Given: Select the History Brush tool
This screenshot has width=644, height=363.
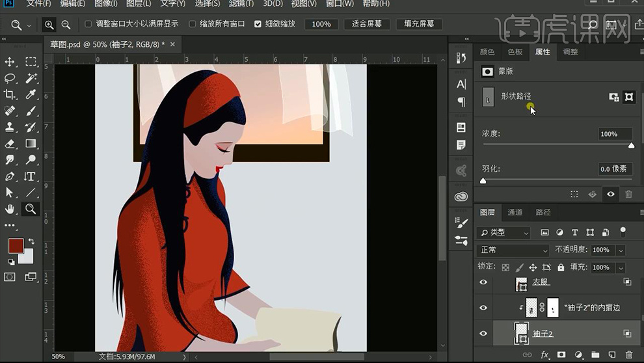Looking at the screenshot, I should [x=31, y=128].
